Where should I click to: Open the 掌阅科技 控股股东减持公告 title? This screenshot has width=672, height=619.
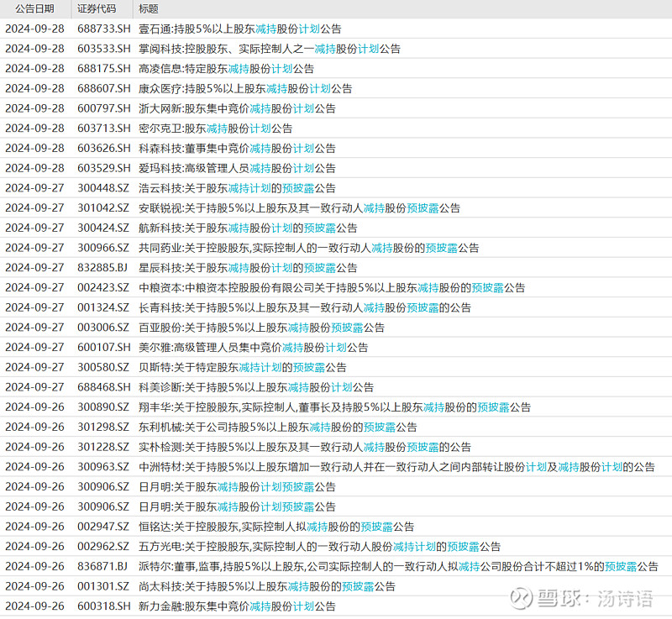click(x=269, y=49)
